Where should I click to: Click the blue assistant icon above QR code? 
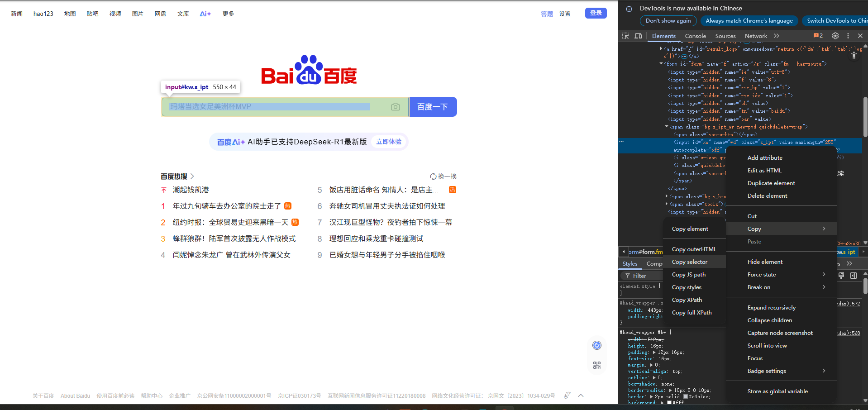click(x=597, y=345)
